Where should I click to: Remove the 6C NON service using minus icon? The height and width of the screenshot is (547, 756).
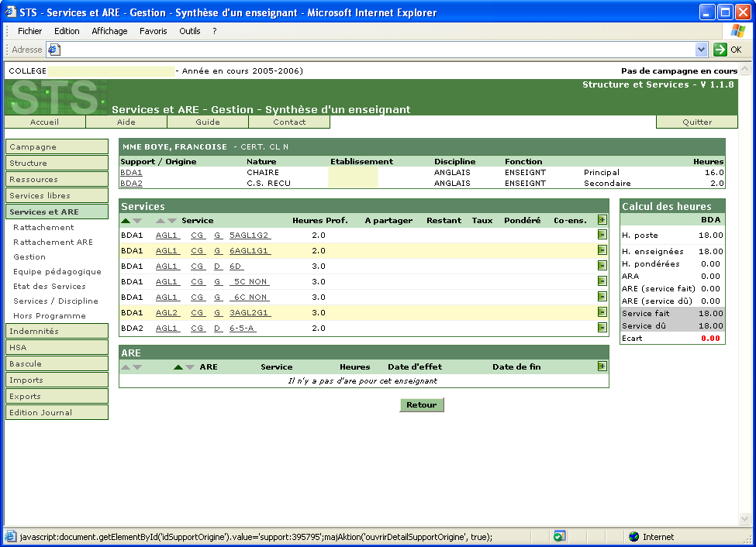tap(602, 297)
